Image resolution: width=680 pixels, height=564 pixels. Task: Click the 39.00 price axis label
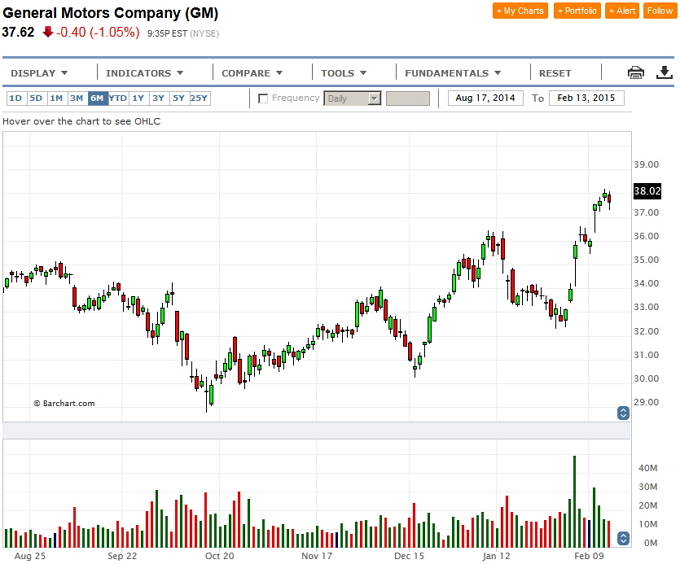coord(646,165)
